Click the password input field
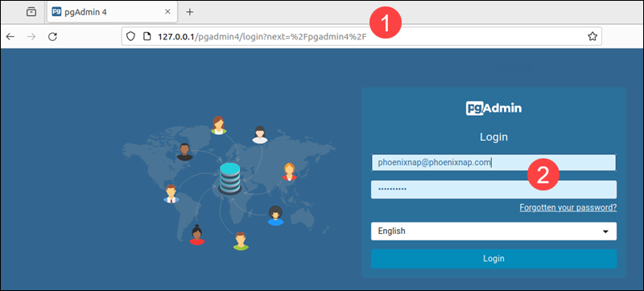 click(493, 190)
